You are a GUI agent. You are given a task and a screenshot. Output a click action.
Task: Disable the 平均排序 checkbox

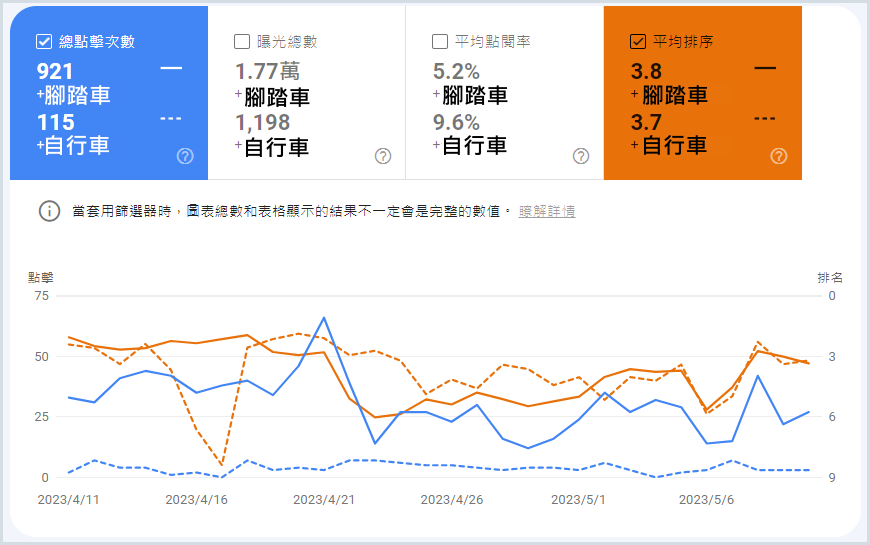coord(638,42)
